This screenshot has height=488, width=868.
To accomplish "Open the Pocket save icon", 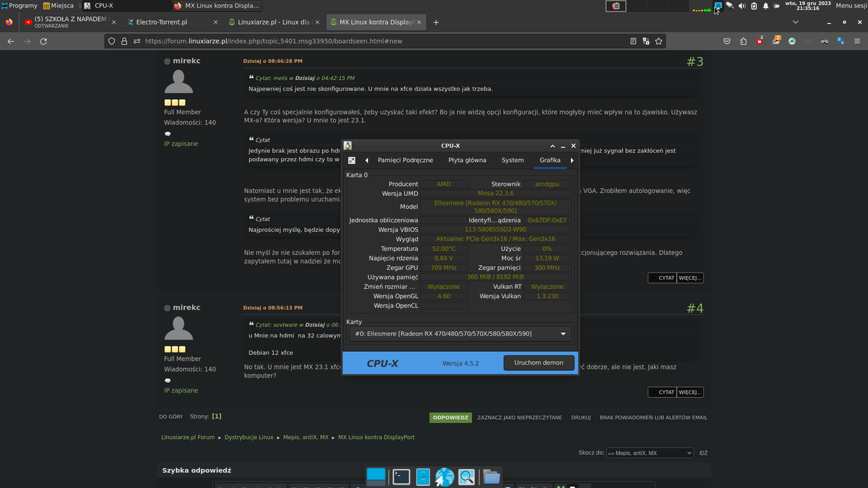I will click(x=727, y=41).
